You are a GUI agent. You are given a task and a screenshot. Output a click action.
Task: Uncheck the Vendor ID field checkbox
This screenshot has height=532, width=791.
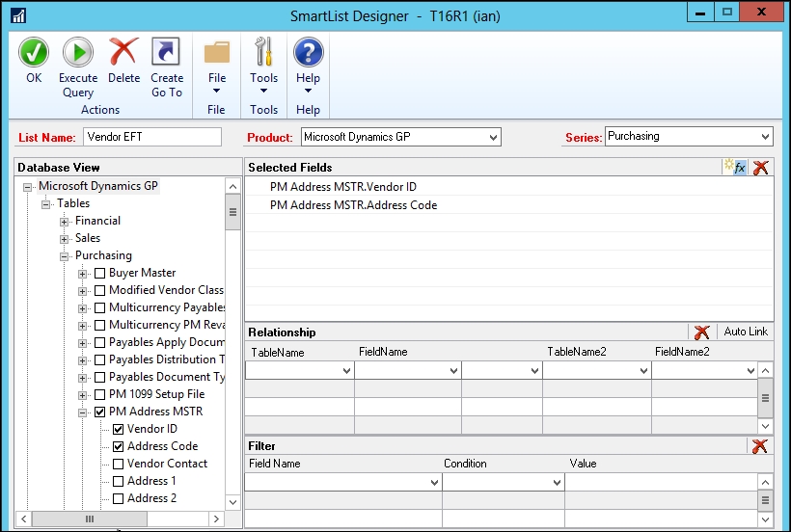coord(118,429)
